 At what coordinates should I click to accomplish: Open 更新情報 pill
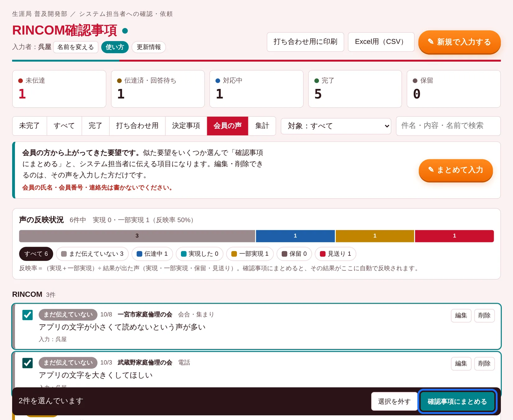point(149,47)
